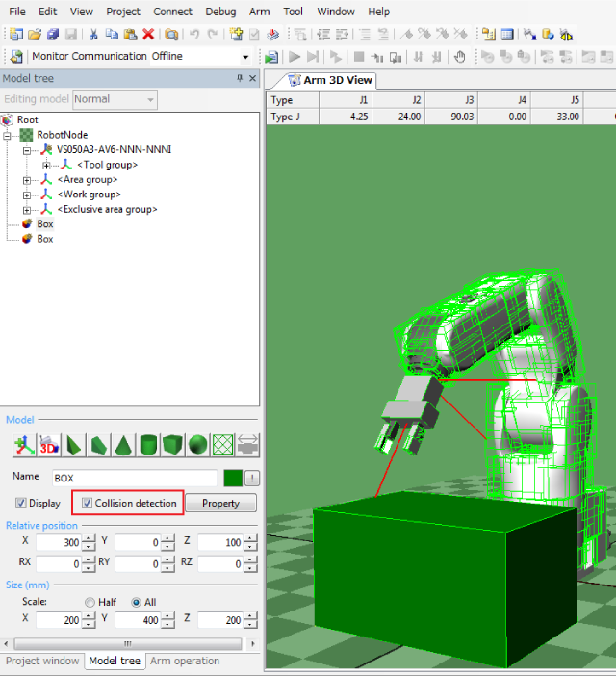This screenshot has height=676, width=616.
Task: Click the Property button
Action: (x=220, y=503)
